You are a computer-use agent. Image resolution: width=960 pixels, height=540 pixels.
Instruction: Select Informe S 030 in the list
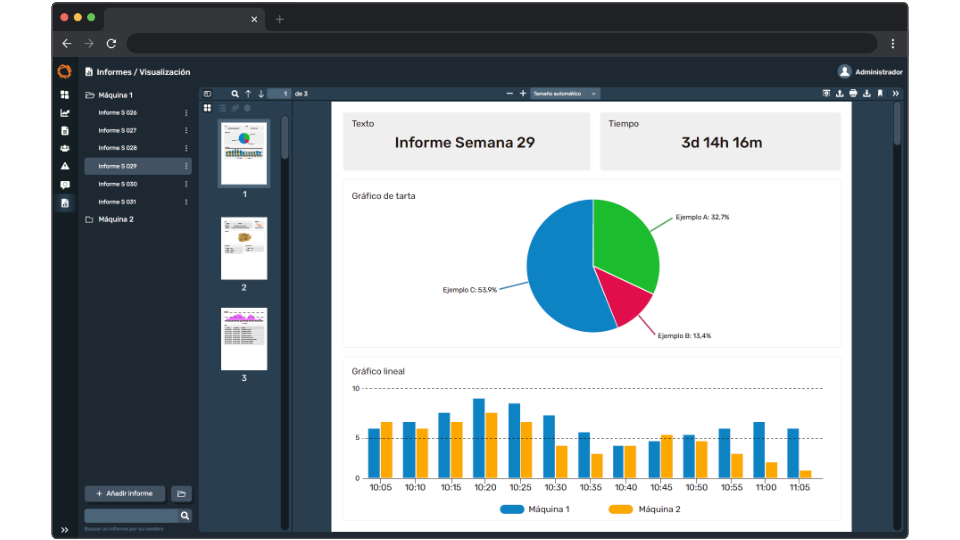[x=118, y=184]
